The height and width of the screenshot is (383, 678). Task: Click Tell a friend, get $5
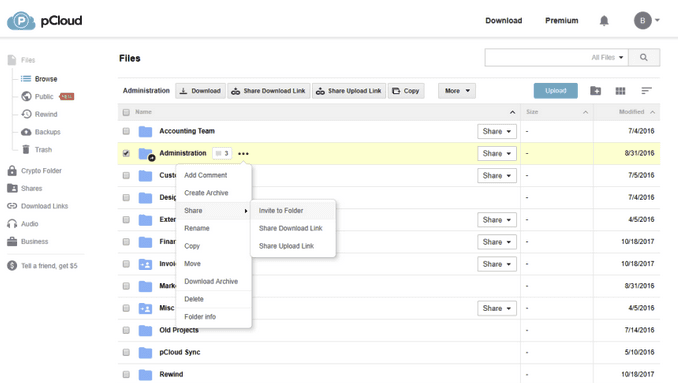click(x=42, y=266)
